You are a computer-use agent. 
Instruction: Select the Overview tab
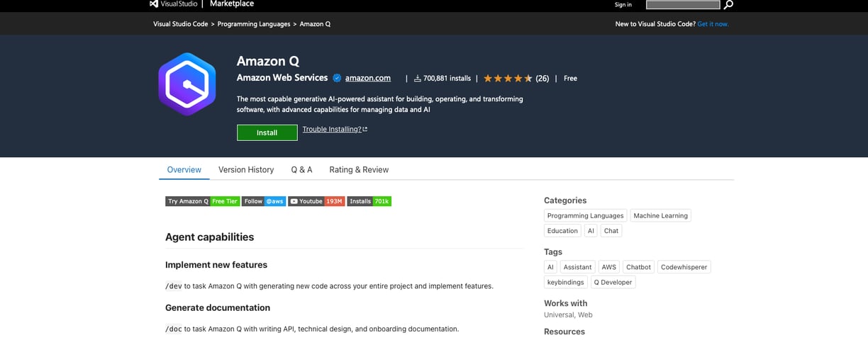[184, 170]
